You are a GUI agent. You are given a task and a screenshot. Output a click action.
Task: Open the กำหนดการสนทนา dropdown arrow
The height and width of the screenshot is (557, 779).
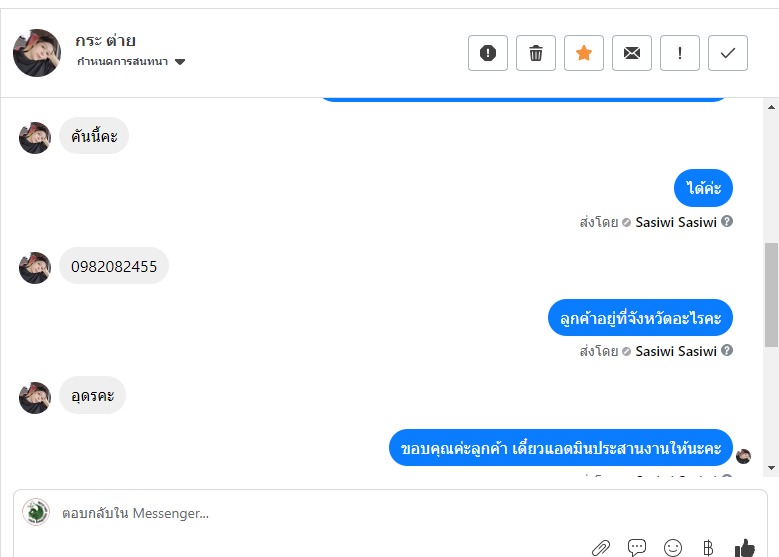pos(180,62)
